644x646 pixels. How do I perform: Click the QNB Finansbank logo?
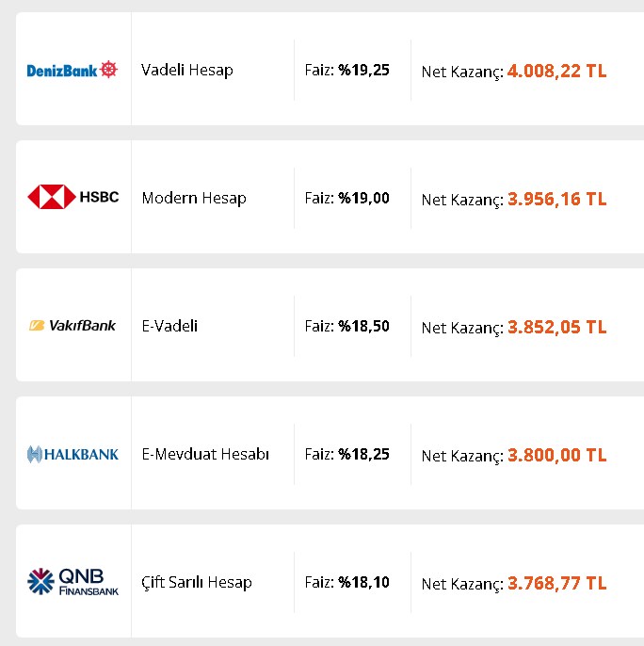(72, 581)
